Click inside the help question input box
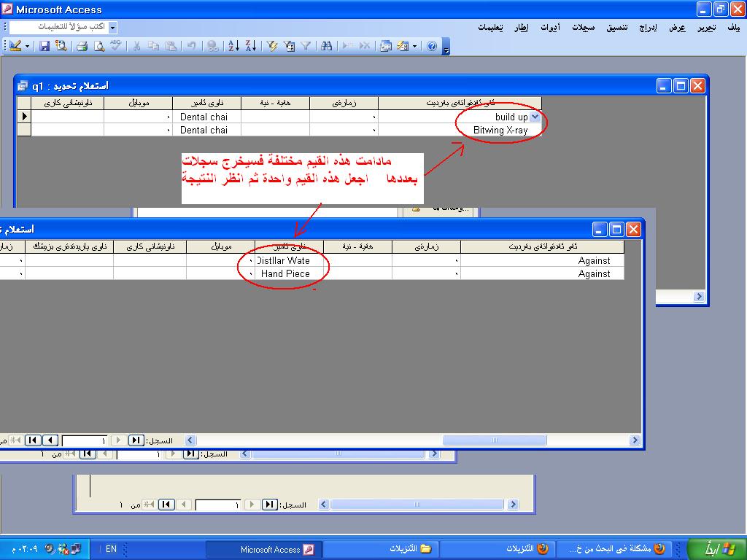Screen dimensions: 747x560 point(59,27)
